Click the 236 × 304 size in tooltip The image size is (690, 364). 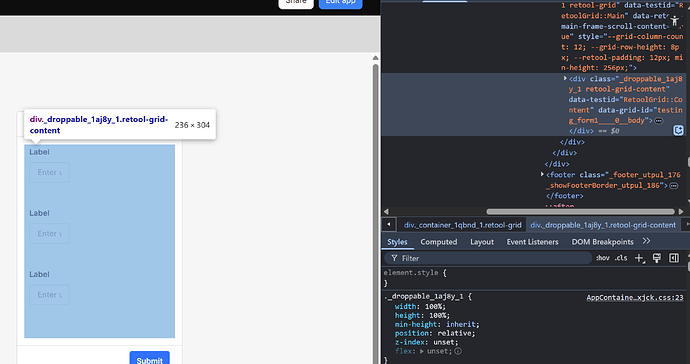[x=192, y=125]
